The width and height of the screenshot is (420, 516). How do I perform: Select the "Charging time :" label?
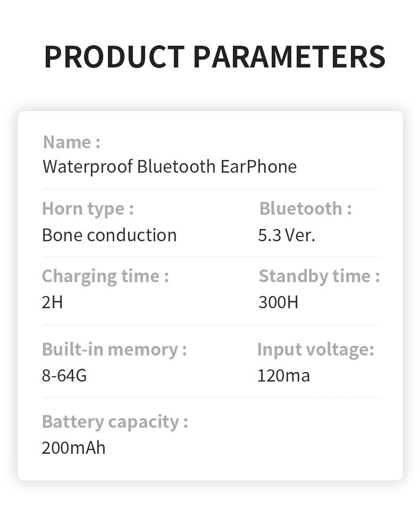pos(105,276)
